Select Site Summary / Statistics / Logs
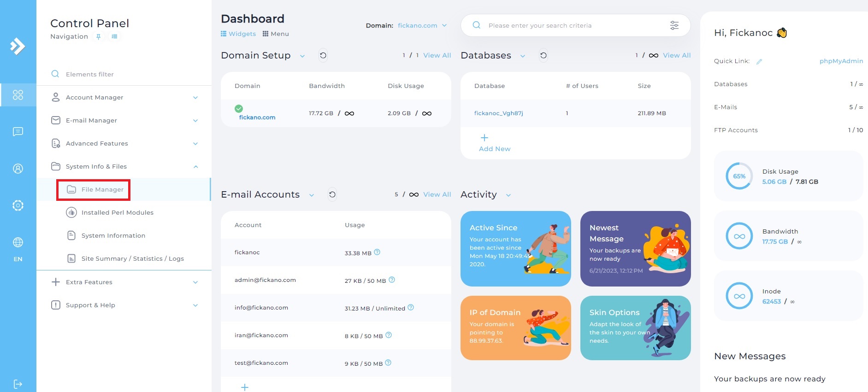This screenshot has width=868, height=392. coord(132,258)
